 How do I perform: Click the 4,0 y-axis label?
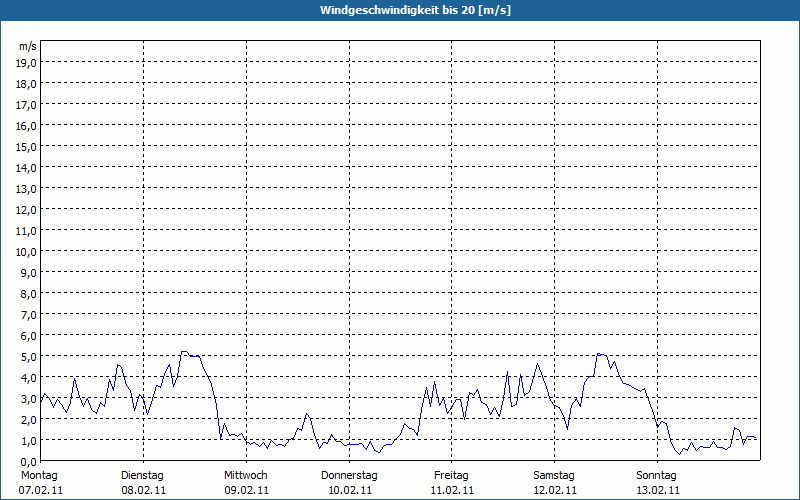[x=28, y=378]
